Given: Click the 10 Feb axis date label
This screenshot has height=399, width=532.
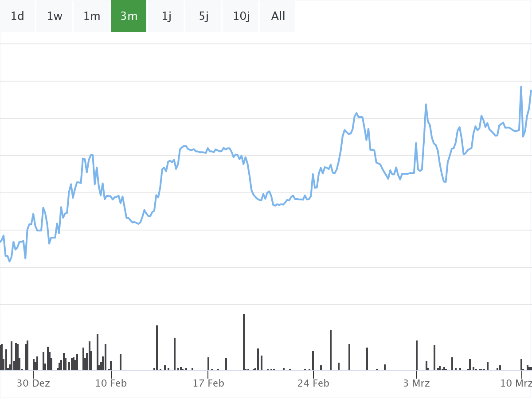Looking at the screenshot, I should tap(111, 383).
